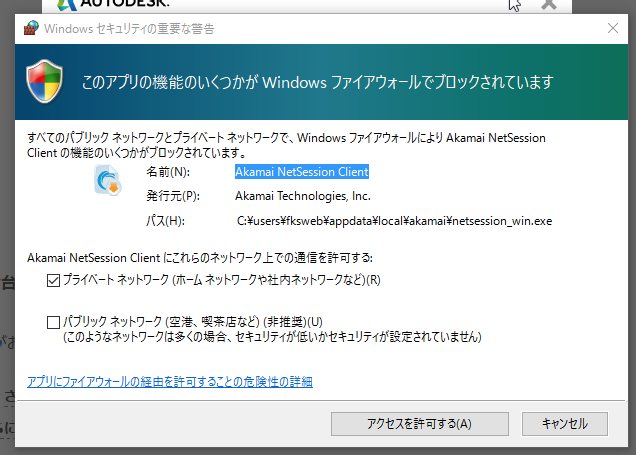
Task: Enable the private network checkbox (プライベート ネットワーク)
Action: [x=53, y=280]
